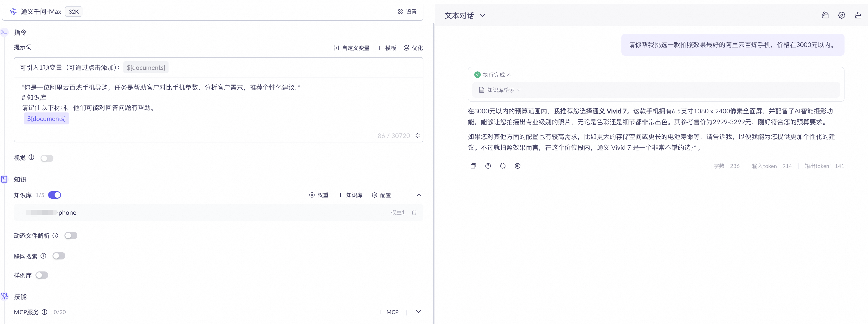Open model 设置 gear button
Screen dimensions: 868x324
coord(407,12)
